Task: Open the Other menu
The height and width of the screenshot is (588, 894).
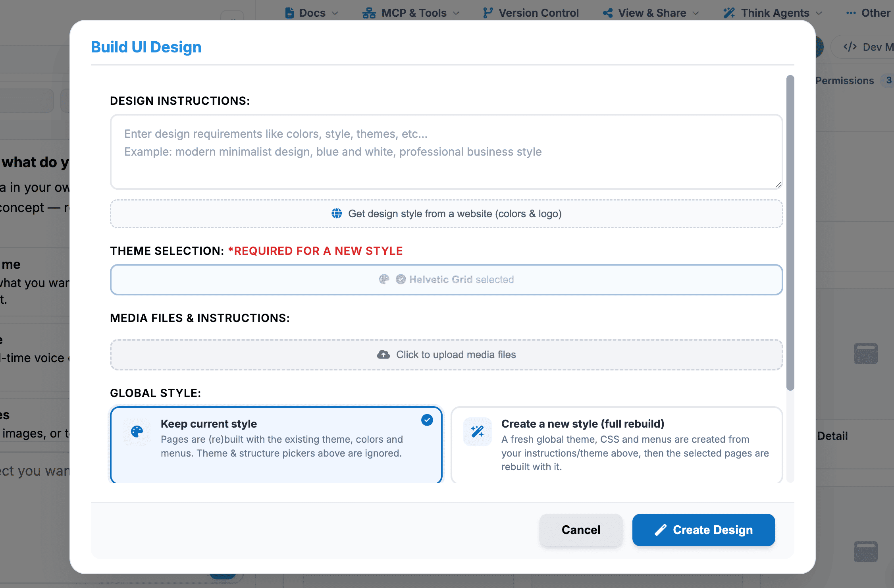Action: [x=868, y=13]
